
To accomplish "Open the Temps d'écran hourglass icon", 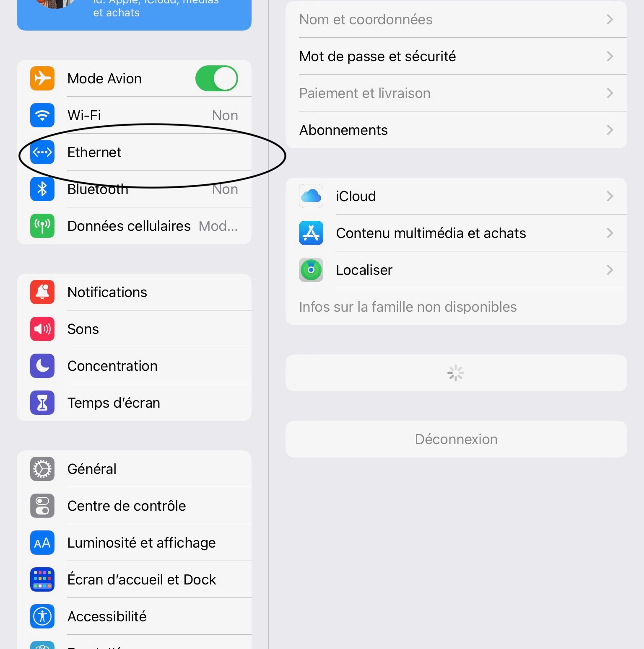I will tap(42, 403).
